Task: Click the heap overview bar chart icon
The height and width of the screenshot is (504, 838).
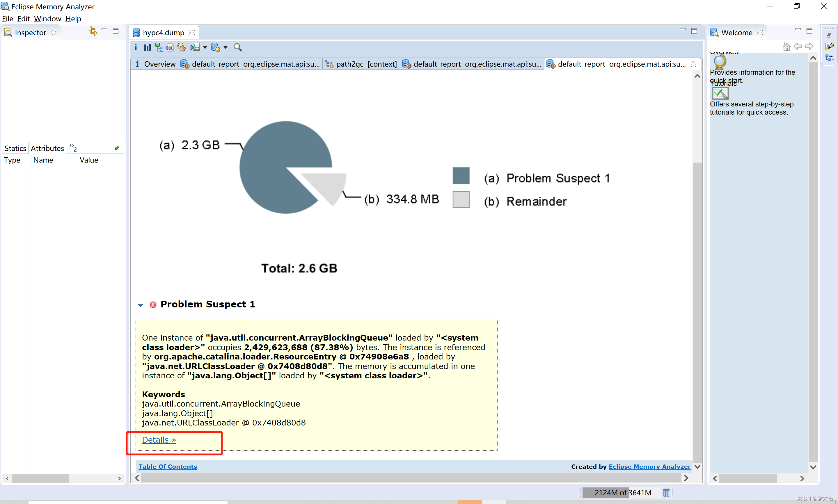Action: point(148,47)
